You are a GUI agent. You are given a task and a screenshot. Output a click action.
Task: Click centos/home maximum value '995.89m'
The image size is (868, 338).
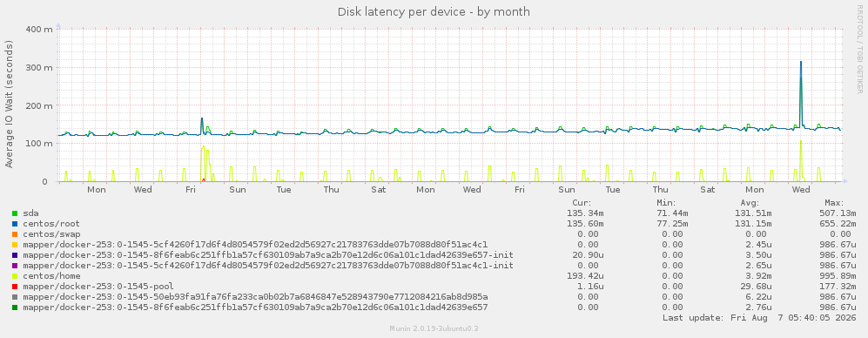click(838, 276)
